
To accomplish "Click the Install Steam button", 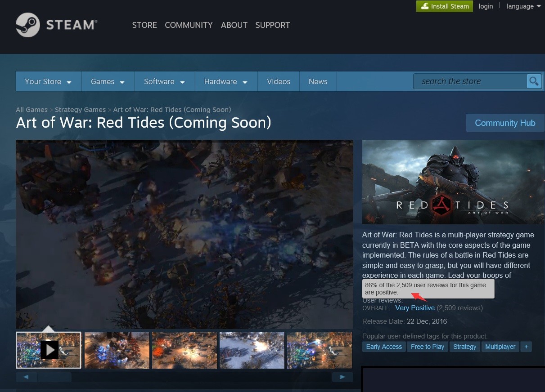I will (x=445, y=6).
